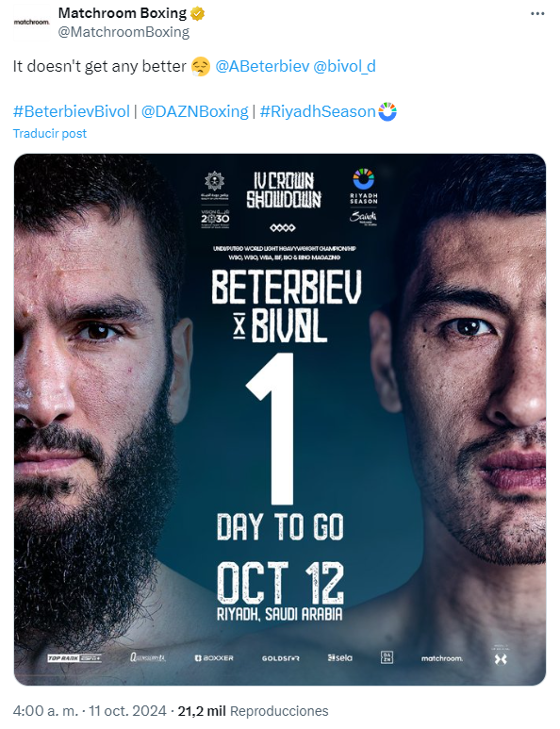This screenshot has width=560, height=729.
Task: Click the Matchroom profile avatar logo
Action: tap(32, 23)
